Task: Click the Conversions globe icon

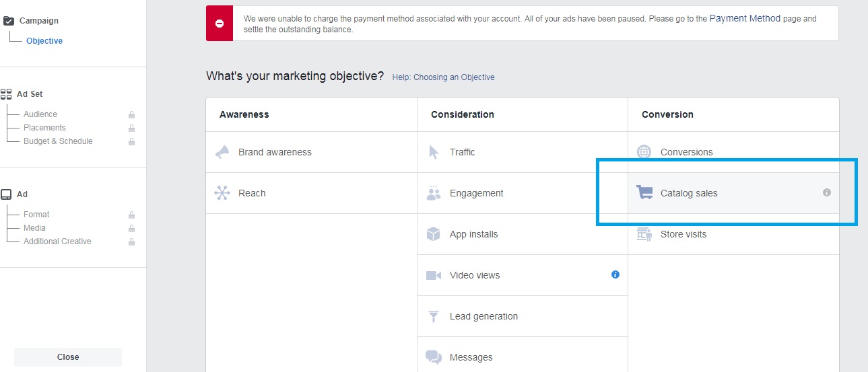Action: tap(644, 152)
